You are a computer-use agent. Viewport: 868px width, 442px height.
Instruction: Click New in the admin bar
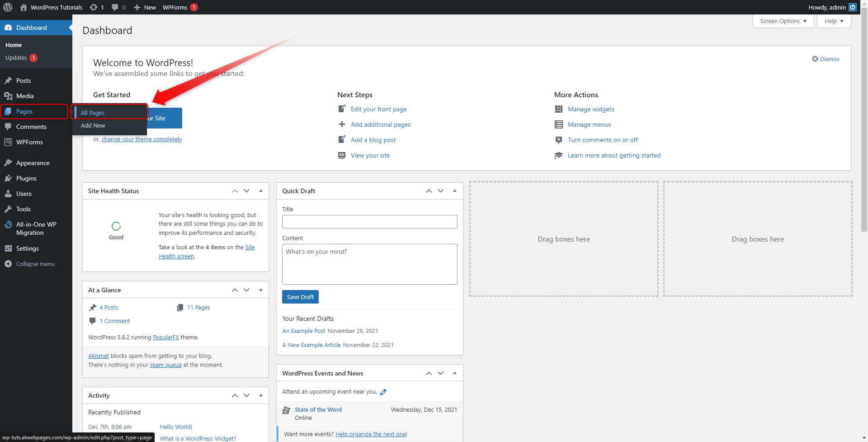pyautogui.click(x=145, y=7)
